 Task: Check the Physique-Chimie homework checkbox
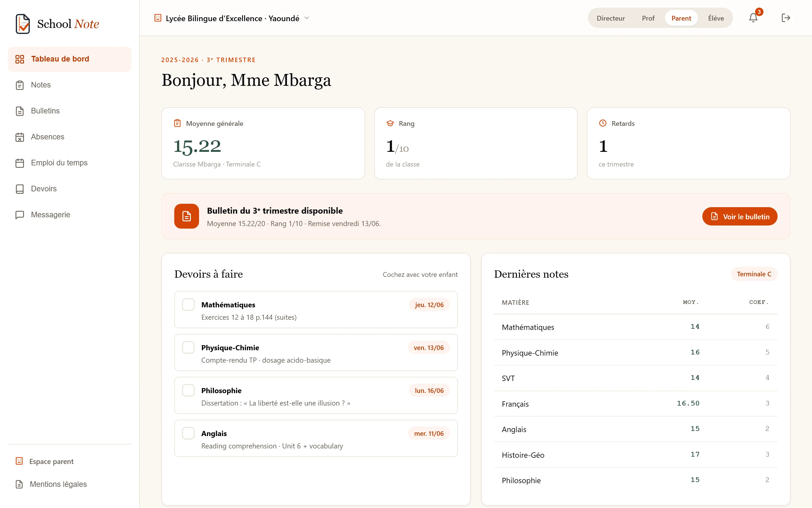pyautogui.click(x=188, y=347)
